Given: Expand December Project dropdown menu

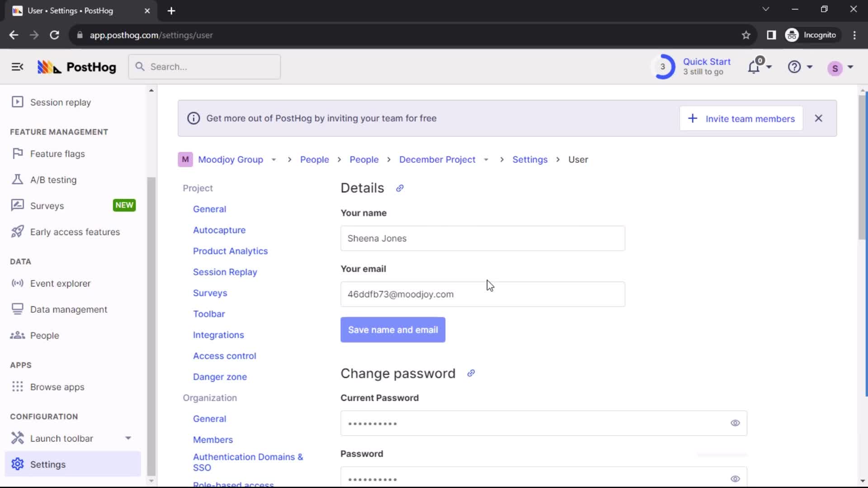Looking at the screenshot, I should click(x=486, y=159).
